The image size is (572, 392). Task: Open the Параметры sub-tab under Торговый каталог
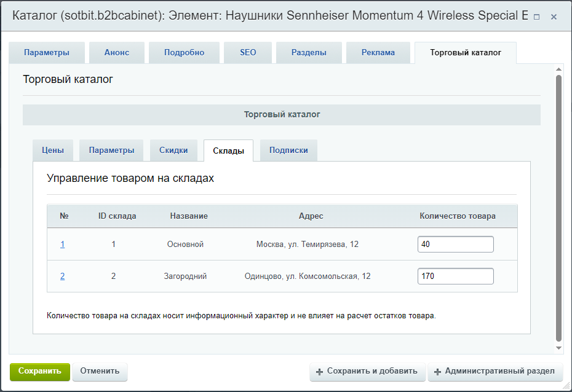click(x=111, y=150)
